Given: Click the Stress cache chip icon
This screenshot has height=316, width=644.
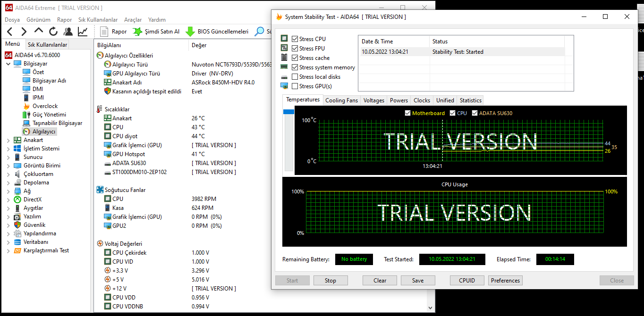Looking at the screenshot, I should coord(284,58).
